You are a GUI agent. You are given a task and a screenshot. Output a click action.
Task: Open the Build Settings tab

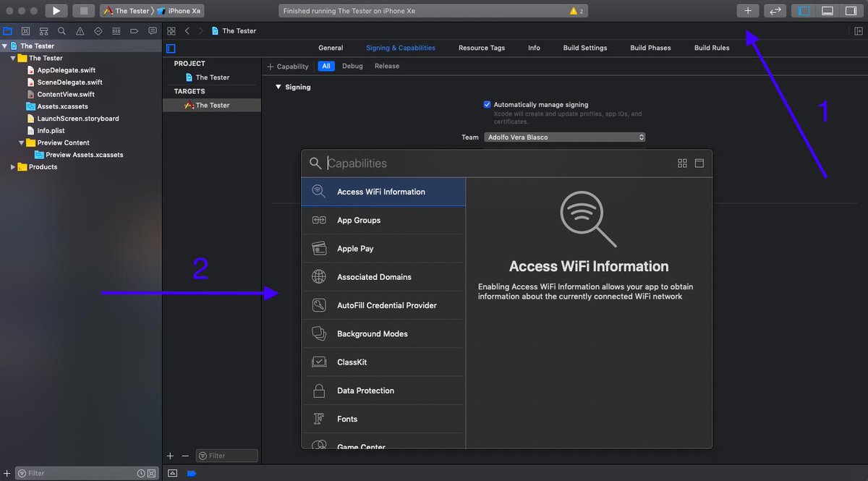click(585, 48)
